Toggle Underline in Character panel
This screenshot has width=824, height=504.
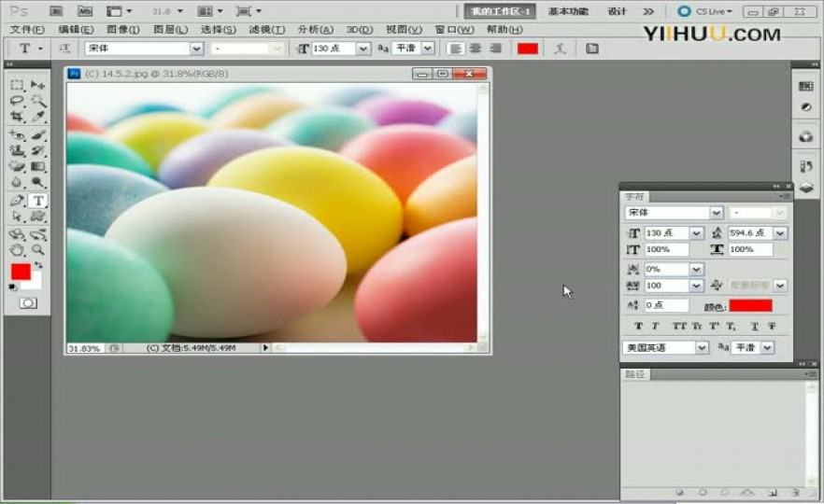(x=755, y=326)
